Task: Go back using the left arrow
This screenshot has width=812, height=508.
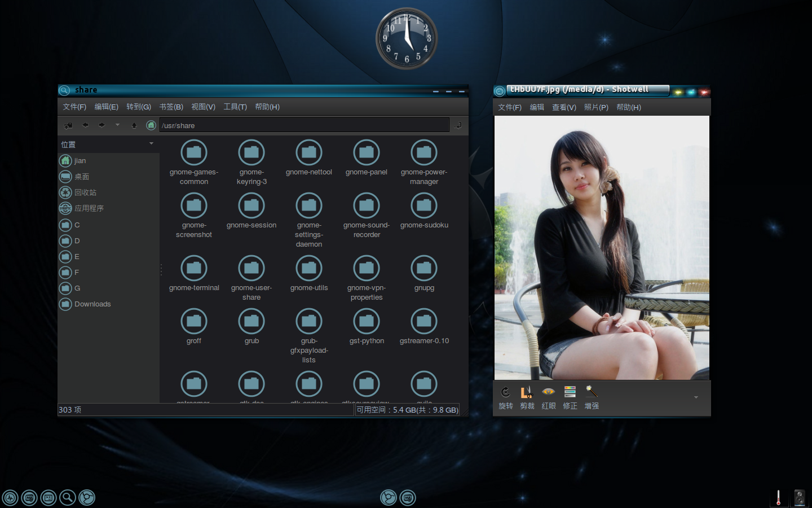Action: [x=85, y=125]
